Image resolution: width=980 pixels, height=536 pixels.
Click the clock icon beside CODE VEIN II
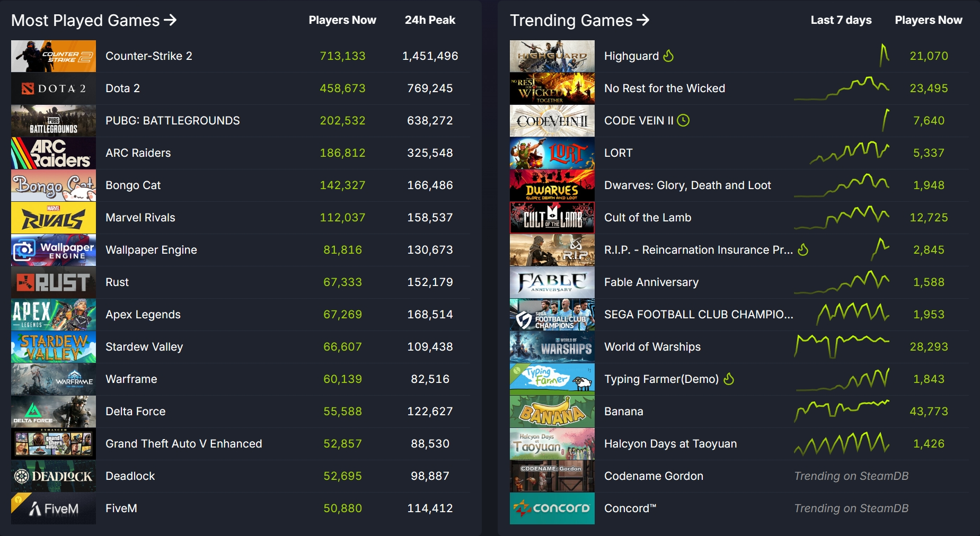[684, 120]
